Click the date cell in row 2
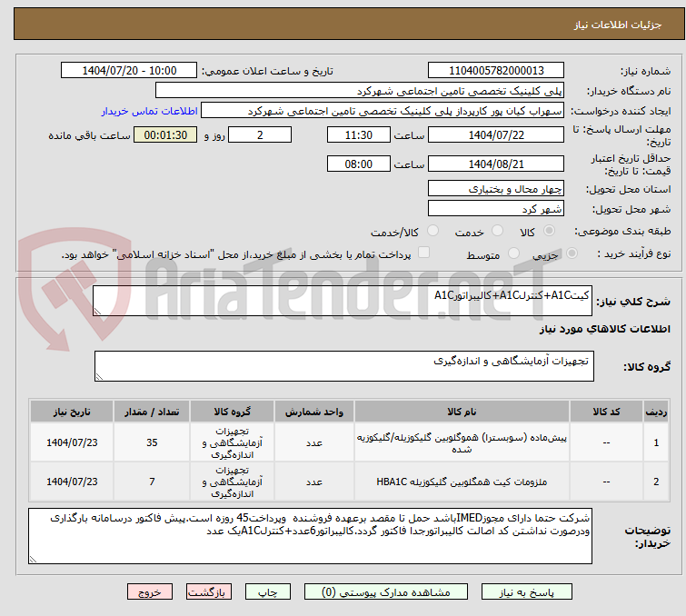This screenshot has height=616, width=686. [x=72, y=482]
